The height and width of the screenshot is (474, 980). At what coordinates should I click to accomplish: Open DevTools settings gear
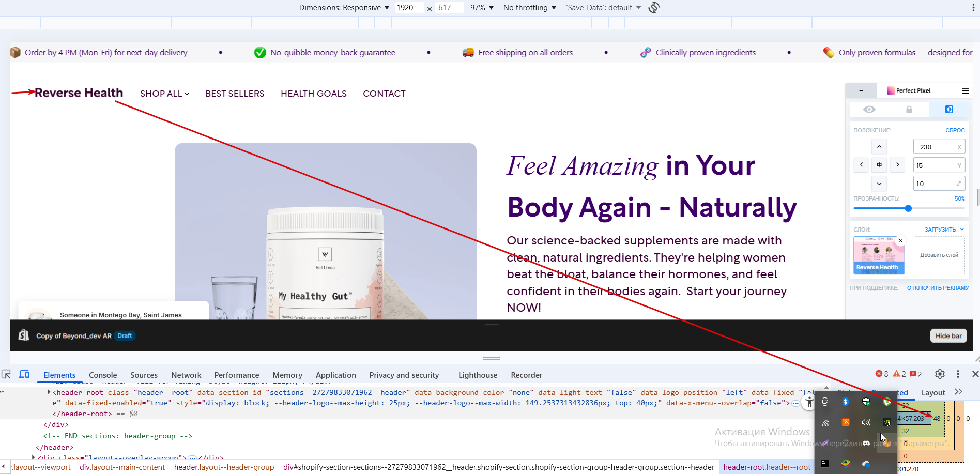[940, 374]
